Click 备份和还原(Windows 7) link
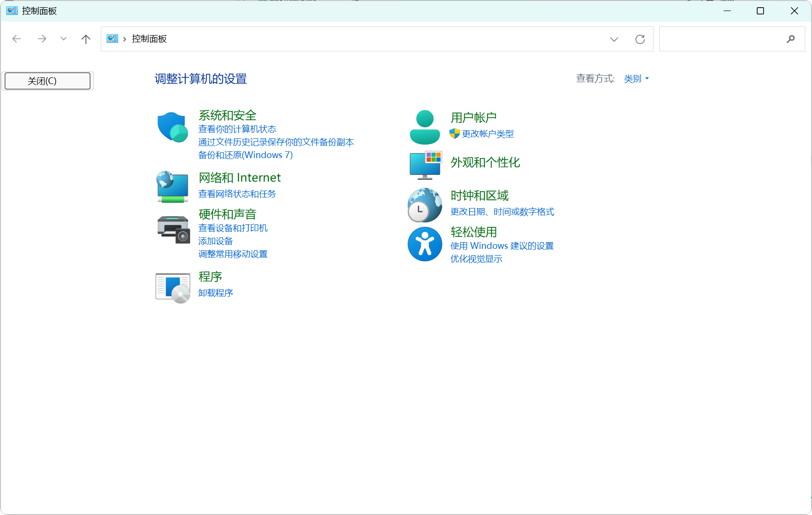812x515 pixels. [245, 155]
